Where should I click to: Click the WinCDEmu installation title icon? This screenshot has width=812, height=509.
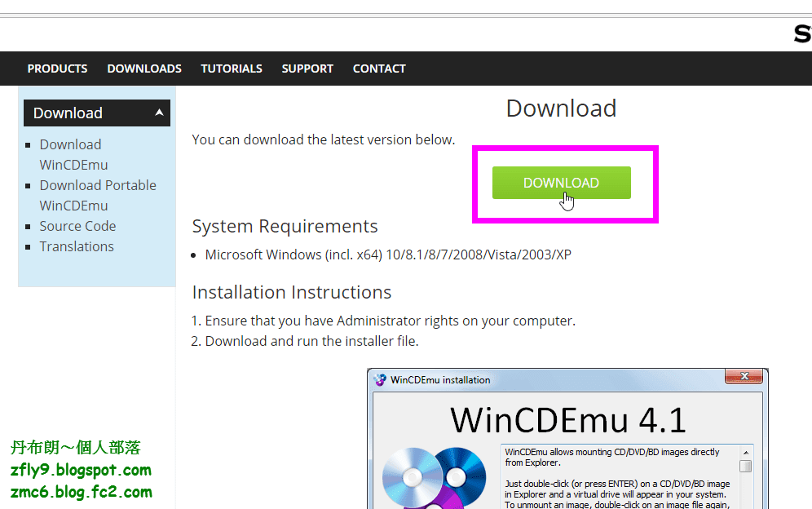point(380,380)
